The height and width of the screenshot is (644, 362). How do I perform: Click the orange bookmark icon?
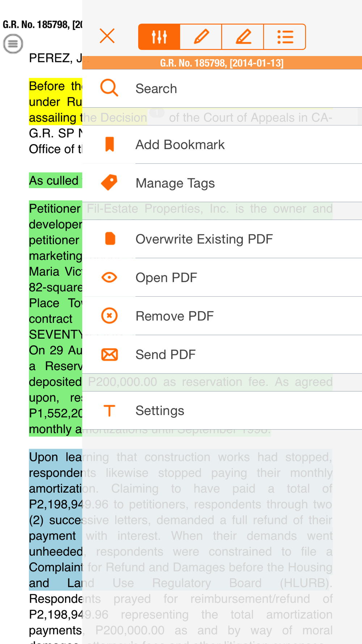click(x=109, y=144)
